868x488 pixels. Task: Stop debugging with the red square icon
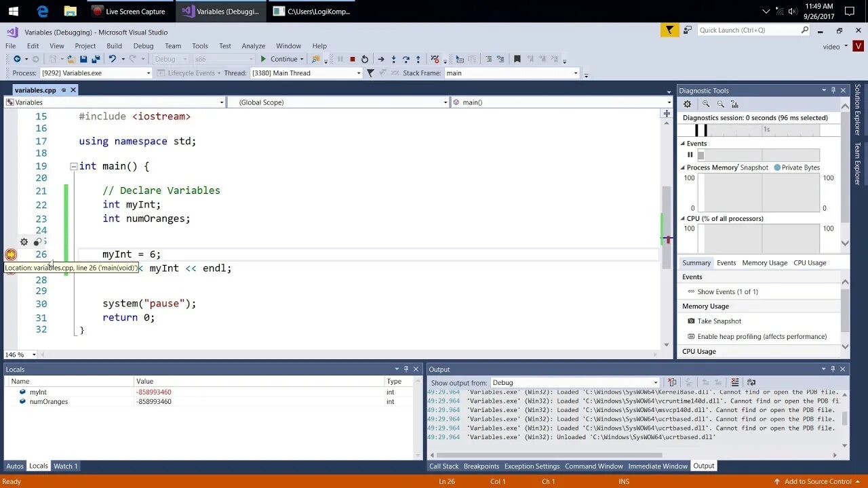click(352, 59)
